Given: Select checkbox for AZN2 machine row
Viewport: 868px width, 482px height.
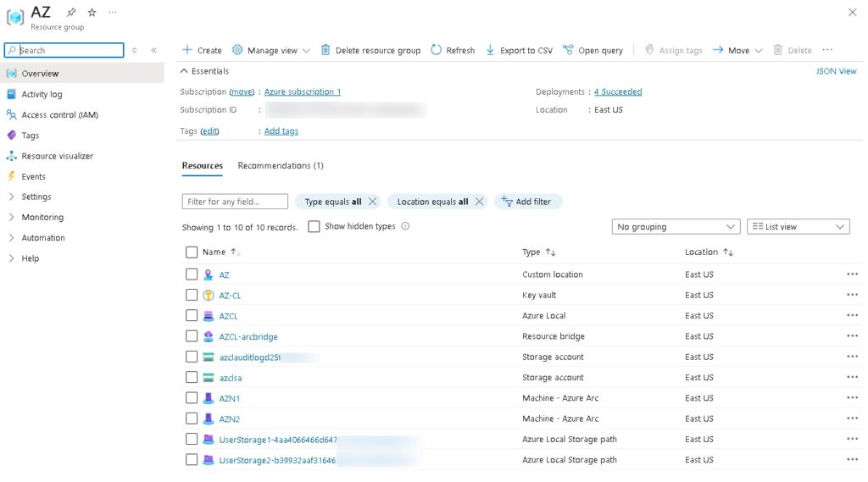Looking at the screenshot, I should 192,418.
